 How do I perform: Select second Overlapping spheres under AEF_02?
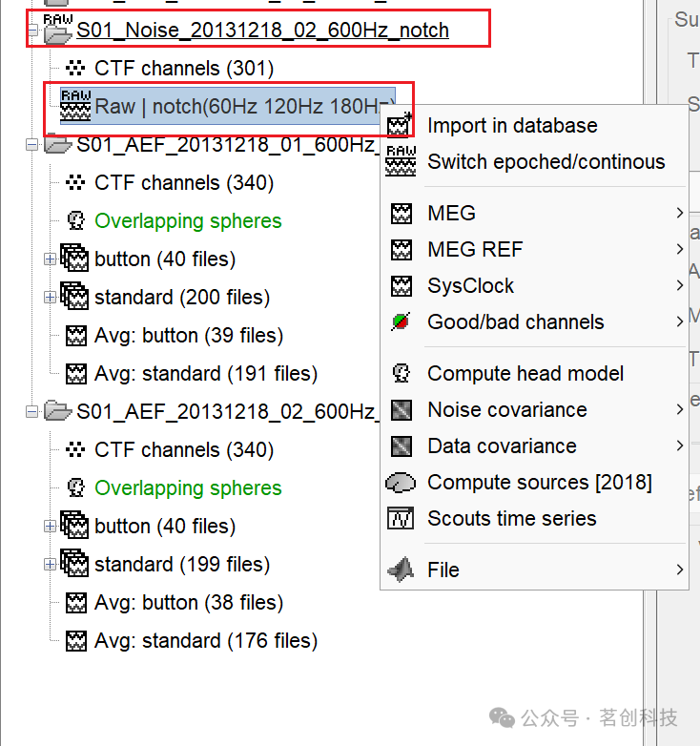point(188,488)
